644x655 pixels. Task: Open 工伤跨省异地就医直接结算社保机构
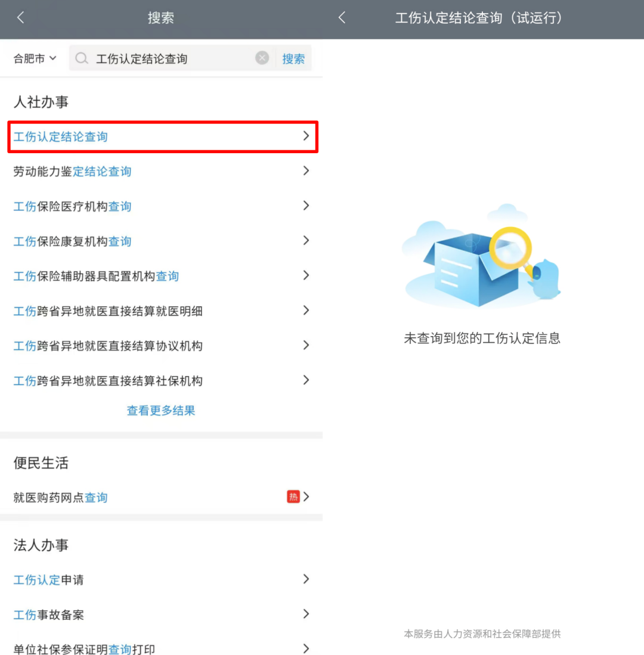(162, 381)
